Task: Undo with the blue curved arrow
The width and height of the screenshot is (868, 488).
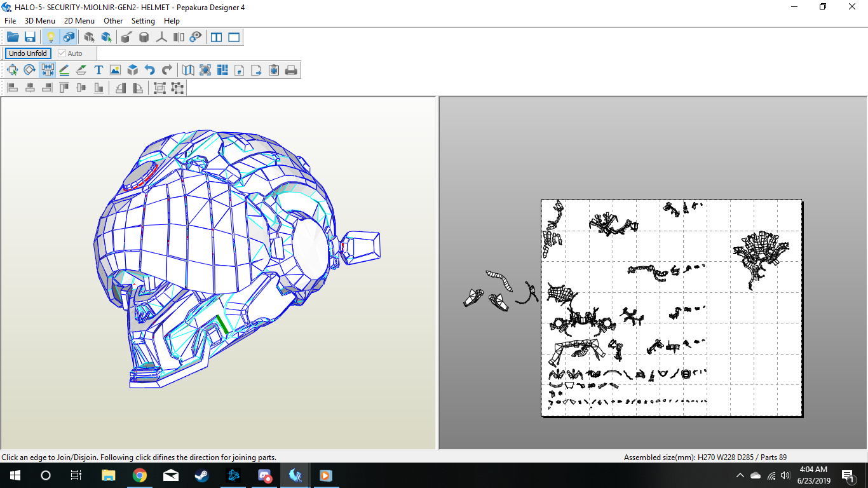Action: tap(149, 70)
